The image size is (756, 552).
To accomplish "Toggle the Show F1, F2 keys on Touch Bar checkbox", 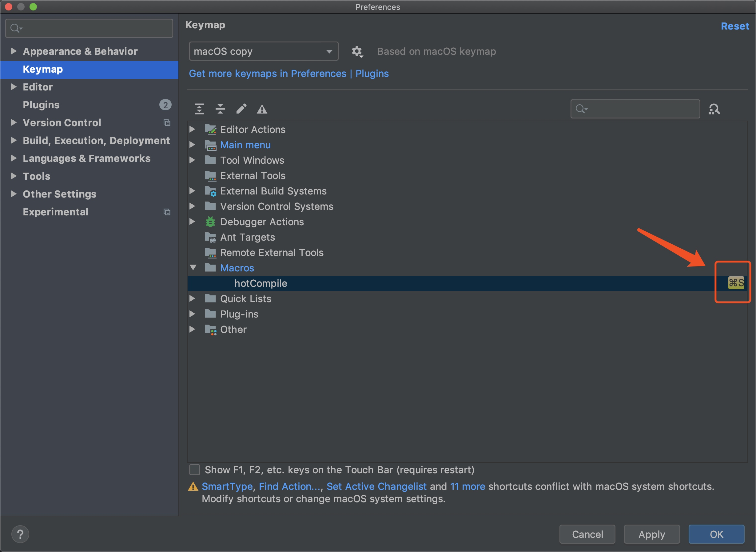I will coord(195,470).
